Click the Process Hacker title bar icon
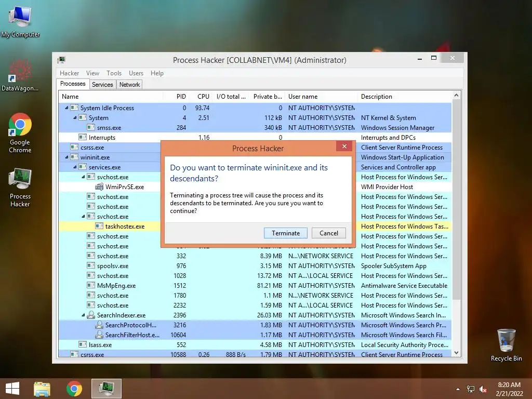This screenshot has width=532, height=399. coord(61,60)
